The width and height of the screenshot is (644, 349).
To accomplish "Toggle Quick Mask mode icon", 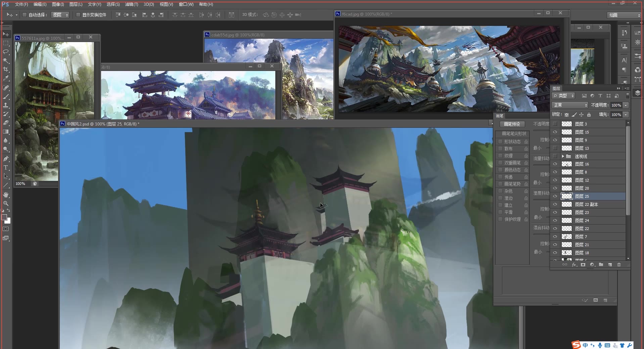I will pyautogui.click(x=6, y=229).
